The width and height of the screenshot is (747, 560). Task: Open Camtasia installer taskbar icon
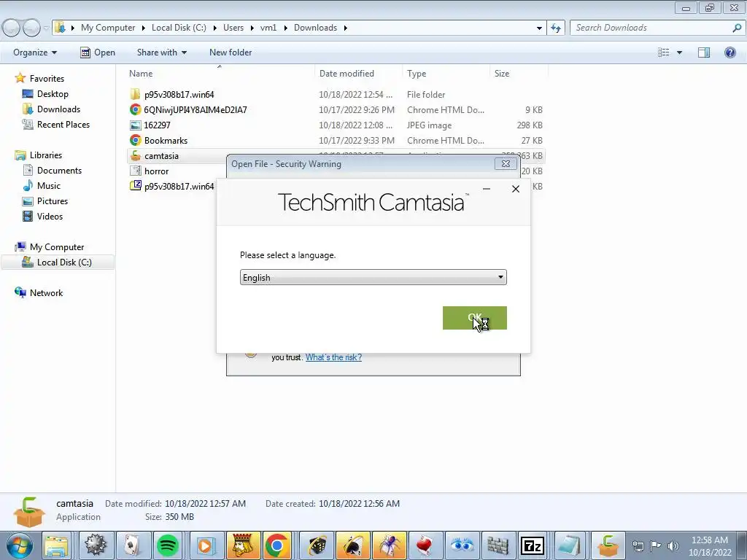tap(608, 545)
